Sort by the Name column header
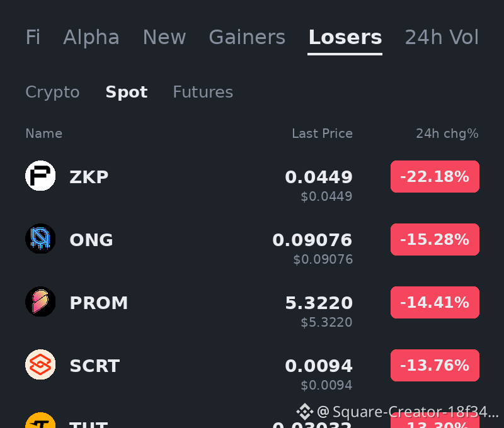The height and width of the screenshot is (428, 504). pos(43,133)
